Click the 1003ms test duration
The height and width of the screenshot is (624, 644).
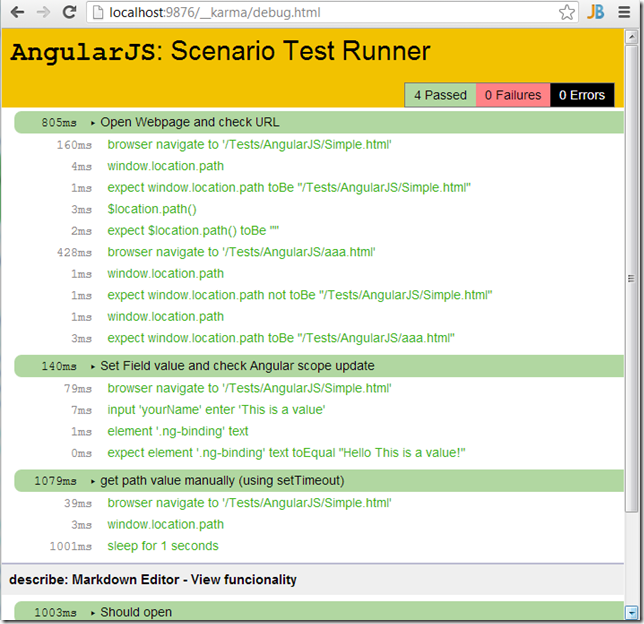point(55,612)
